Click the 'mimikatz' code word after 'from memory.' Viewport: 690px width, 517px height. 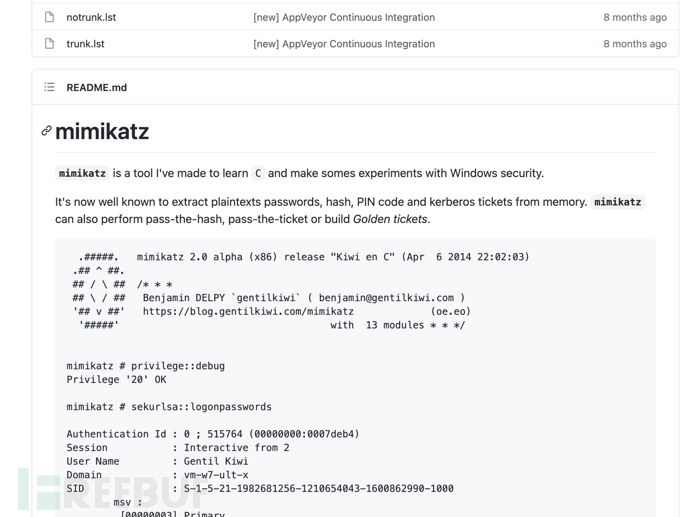[617, 202]
